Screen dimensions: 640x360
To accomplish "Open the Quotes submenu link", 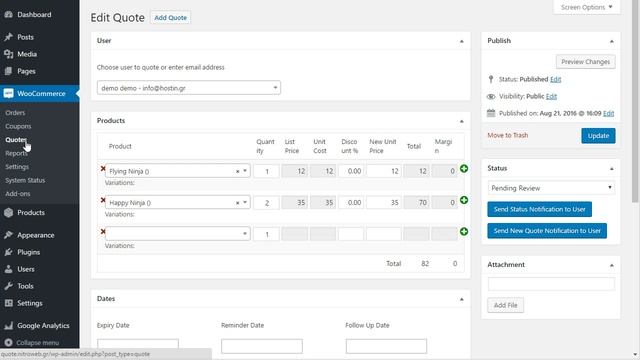I will (16, 140).
